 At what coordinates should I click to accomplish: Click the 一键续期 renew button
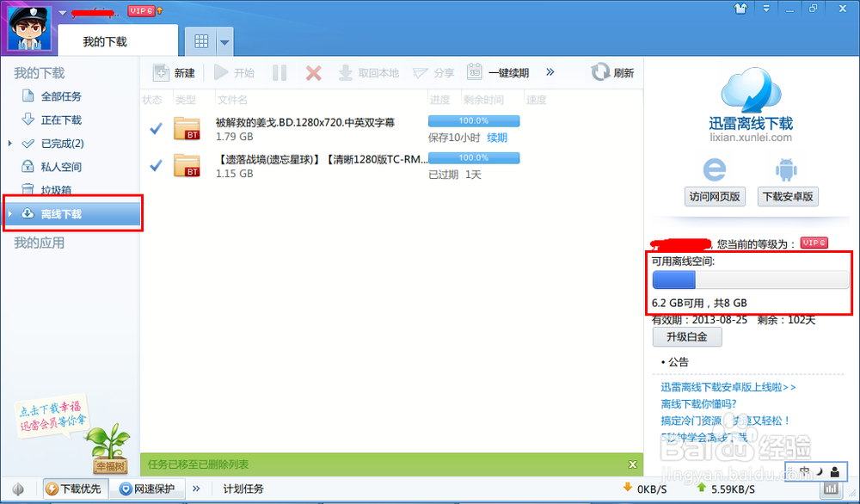point(498,72)
